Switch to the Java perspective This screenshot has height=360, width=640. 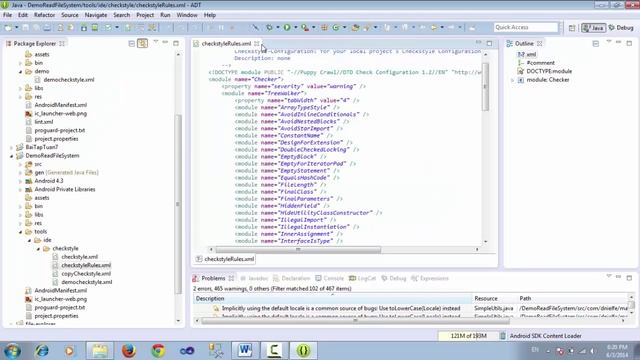pyautogui.click(x=593, y=28)
